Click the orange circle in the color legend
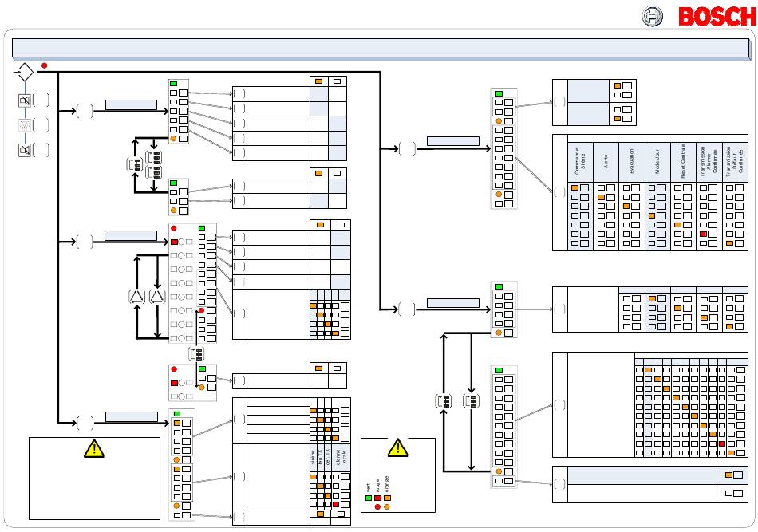The width and height of the screenshot is (758, 532). (386, 506)
